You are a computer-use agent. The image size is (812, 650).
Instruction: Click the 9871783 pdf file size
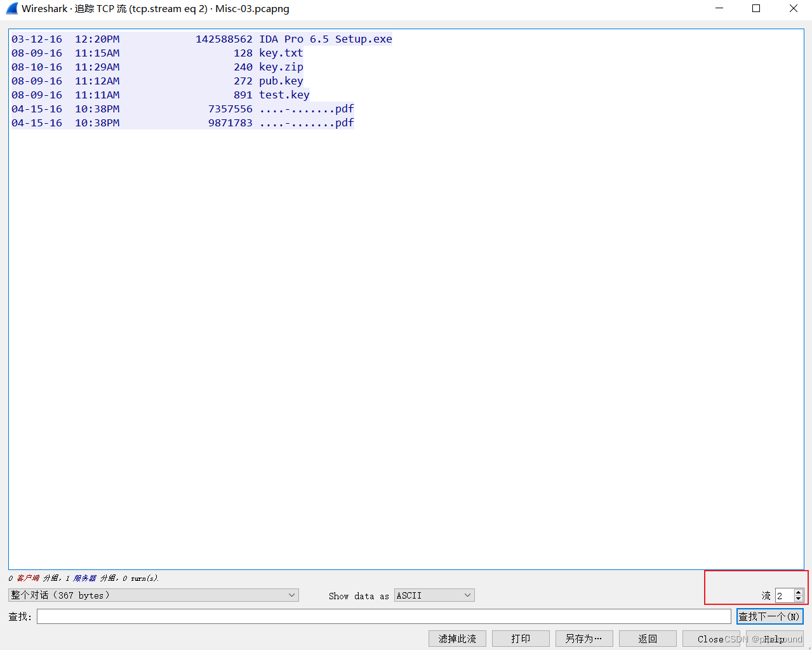pyautogui.click(x=230, y=123)
